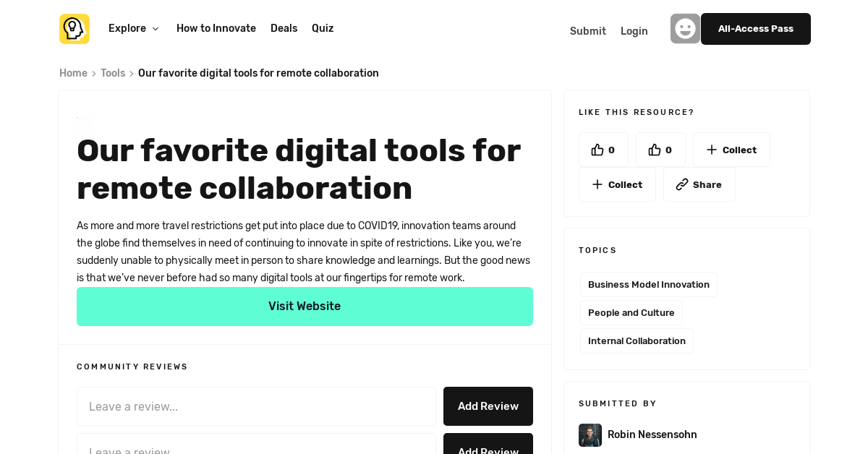Click the yellow lightbulb-head site logo
The width and height of the screenshot is (868, 454).
pos(75,29)
